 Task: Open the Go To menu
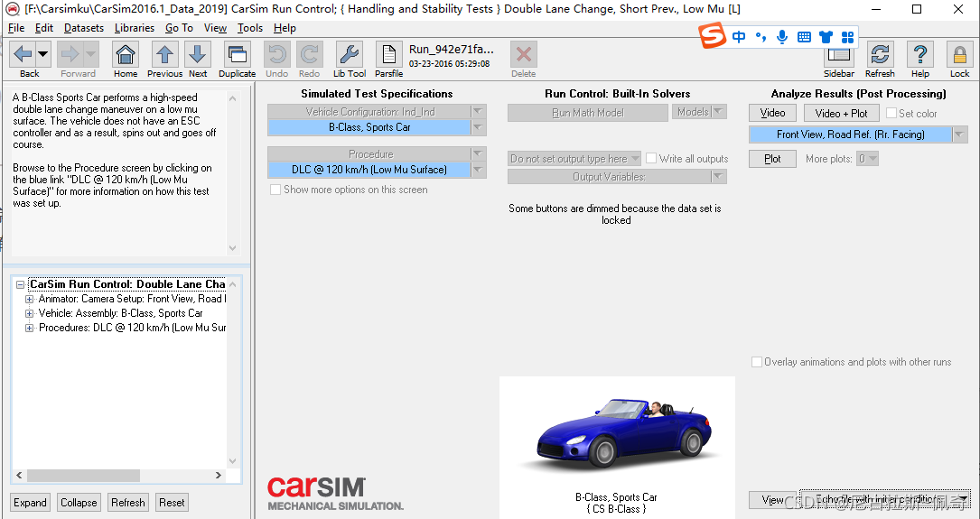pyautogui.click(x=180, y=28)
